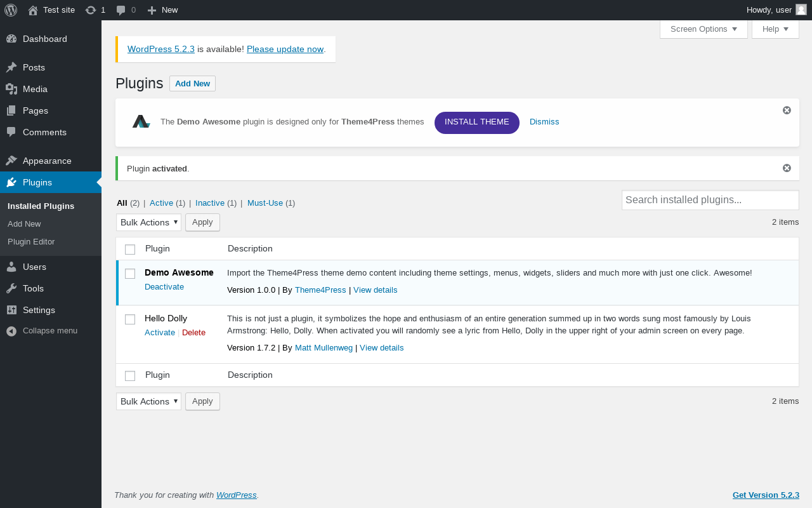Expand the Help panel
This screenshot has width=812, height=508.
(x=775, y=29)
